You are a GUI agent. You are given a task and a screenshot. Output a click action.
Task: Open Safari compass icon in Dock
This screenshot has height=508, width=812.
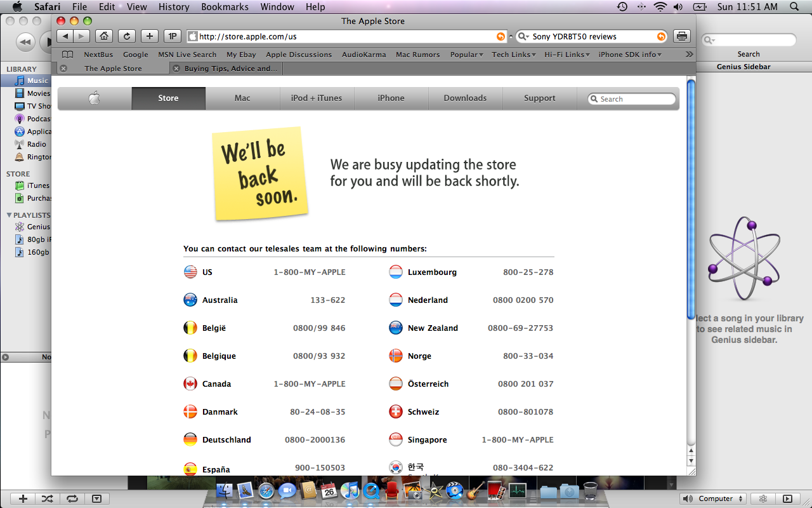coord(266,491)
